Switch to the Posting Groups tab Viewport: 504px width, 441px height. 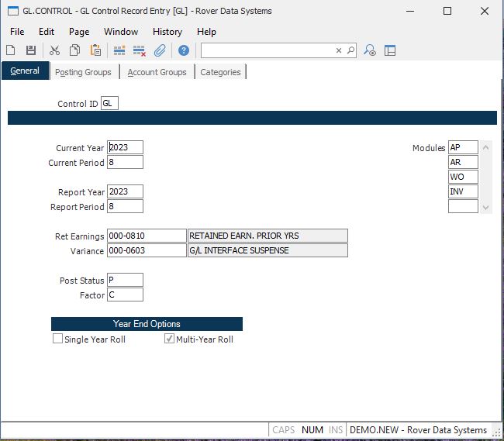click(83, 72)
